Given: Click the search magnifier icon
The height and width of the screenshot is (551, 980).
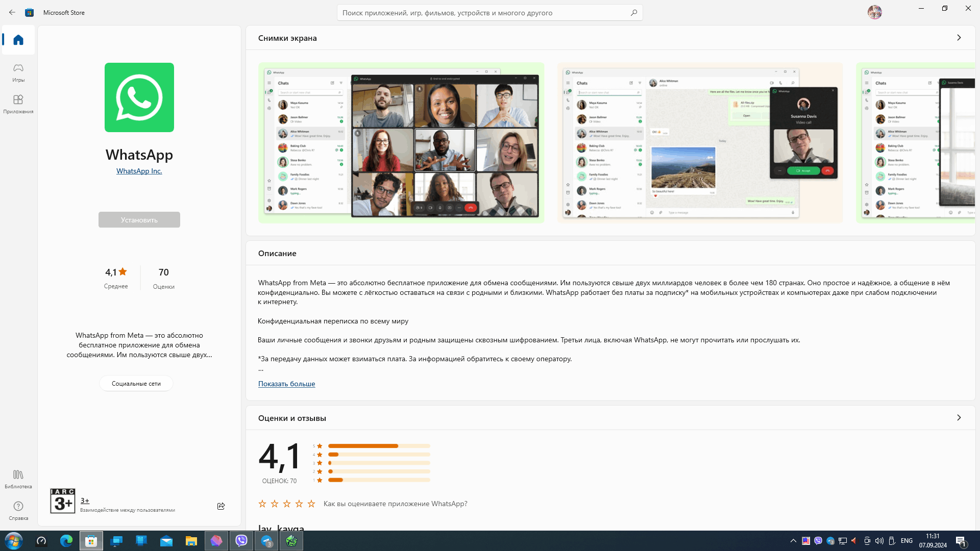Looking at the screenshot, I should 633,13.
